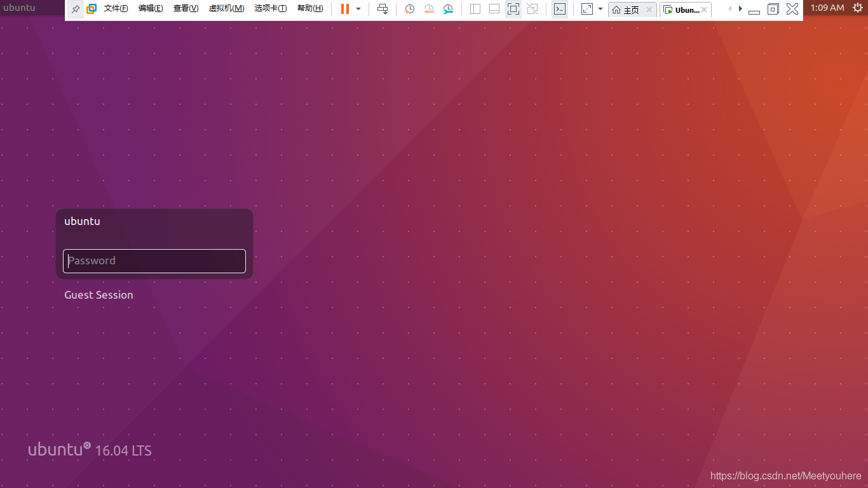This screenshot has height=488, width=868.
Task: Toggle full screen mode icon
Action: [513, 9]
